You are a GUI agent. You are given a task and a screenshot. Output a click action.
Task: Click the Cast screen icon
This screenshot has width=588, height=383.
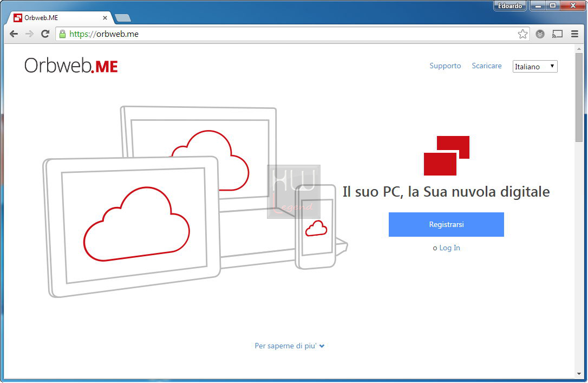click(x=557, y=34)
